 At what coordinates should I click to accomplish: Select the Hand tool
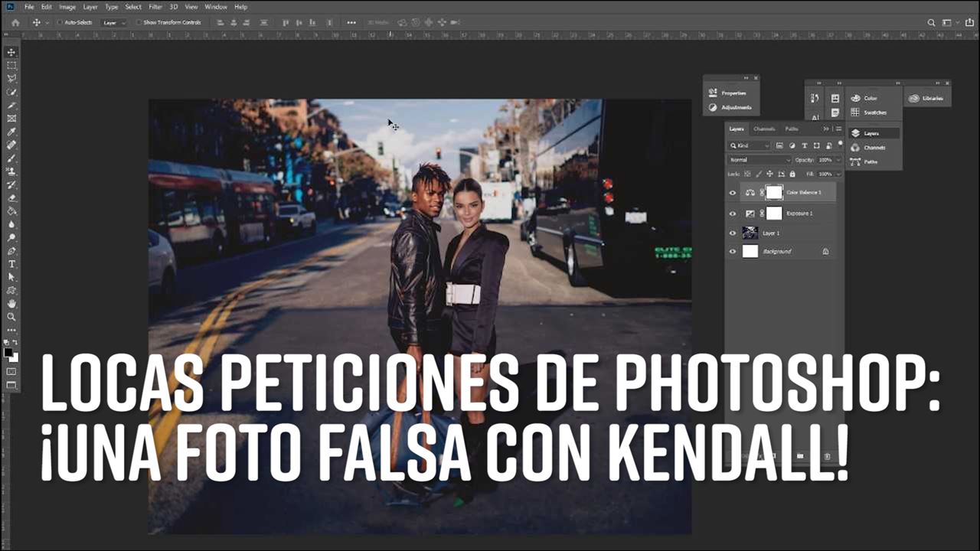click(11, 303)
